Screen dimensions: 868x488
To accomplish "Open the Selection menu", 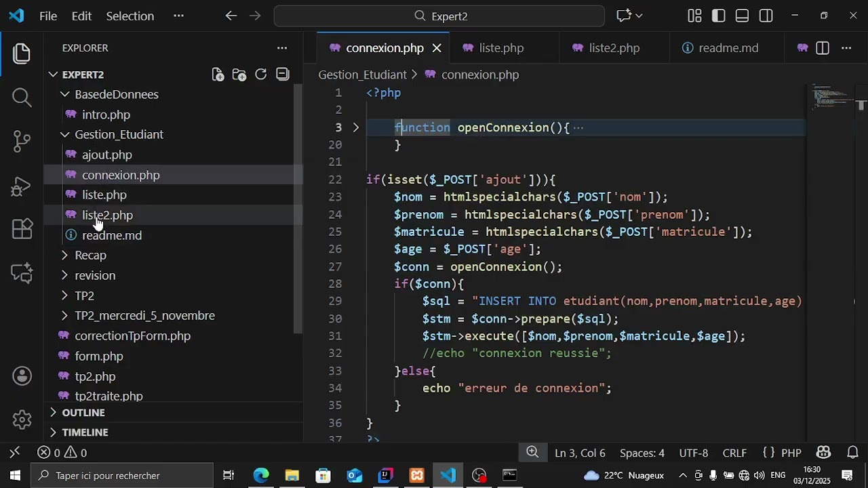I will pos(130,16).
